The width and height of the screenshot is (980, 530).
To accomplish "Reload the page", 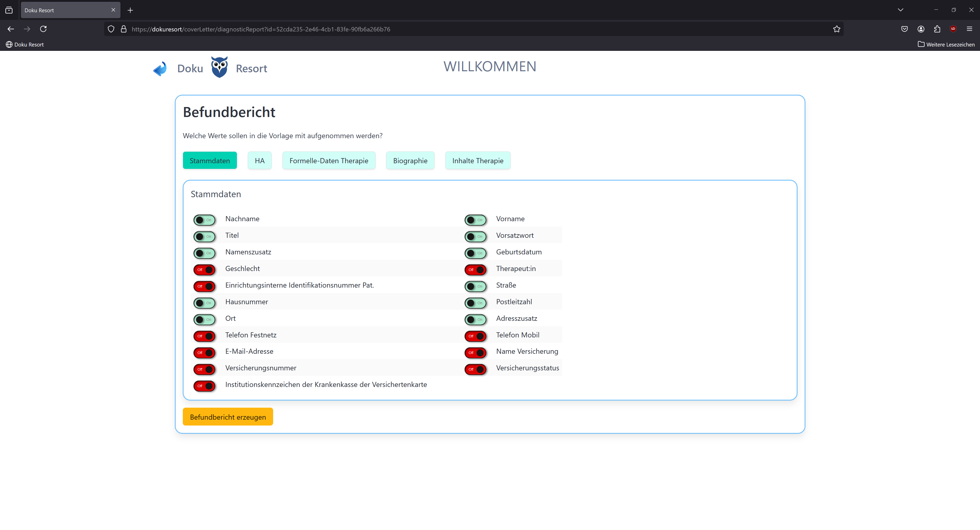I will tap(43, 29).
